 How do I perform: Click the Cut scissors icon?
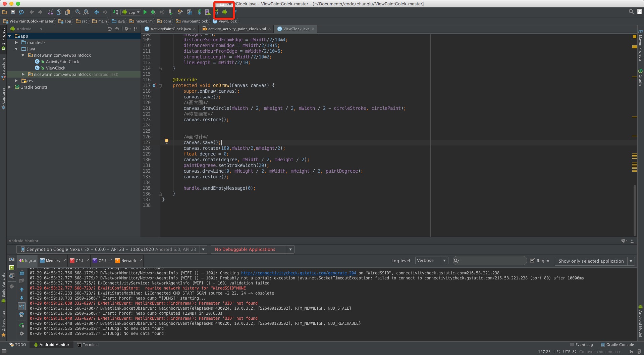click(x=50, y=12)
